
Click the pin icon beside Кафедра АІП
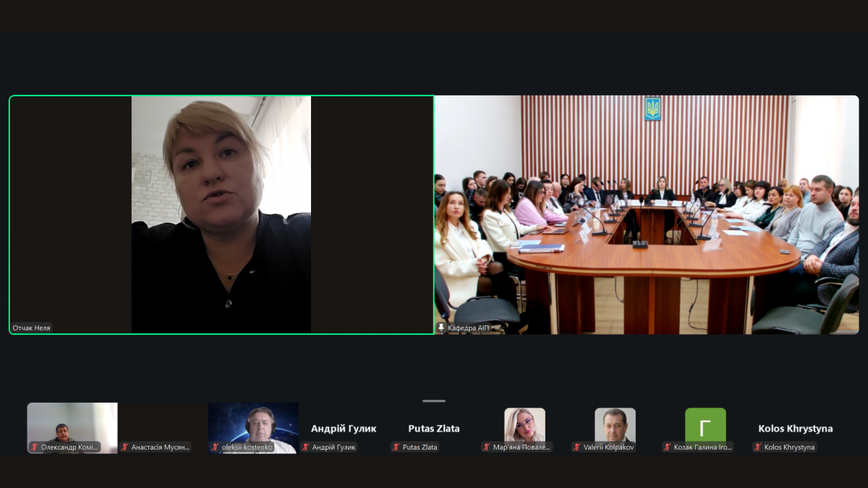pos(441,328)
